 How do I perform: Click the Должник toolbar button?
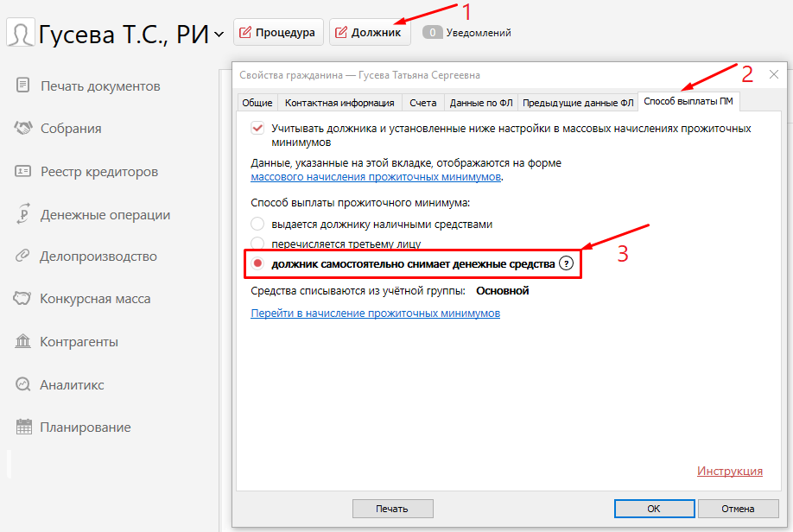tap(370, 33)
